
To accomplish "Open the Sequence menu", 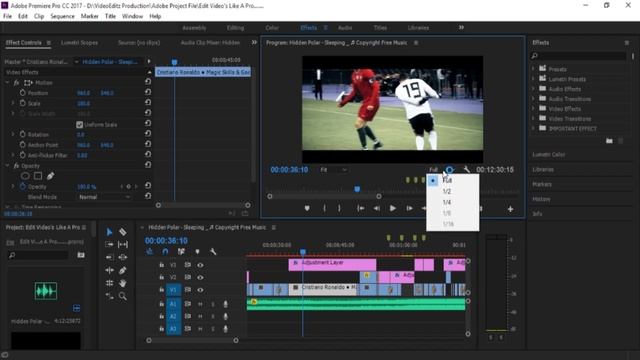I will [62, 16].
